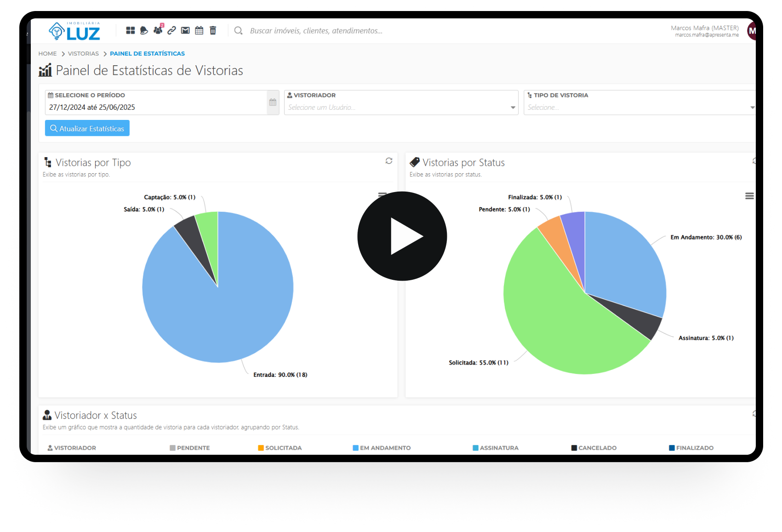The width and height of the screenshot is (782, 532).
Task: Open the users group icon with badge
Action: (x=158, y=30)
